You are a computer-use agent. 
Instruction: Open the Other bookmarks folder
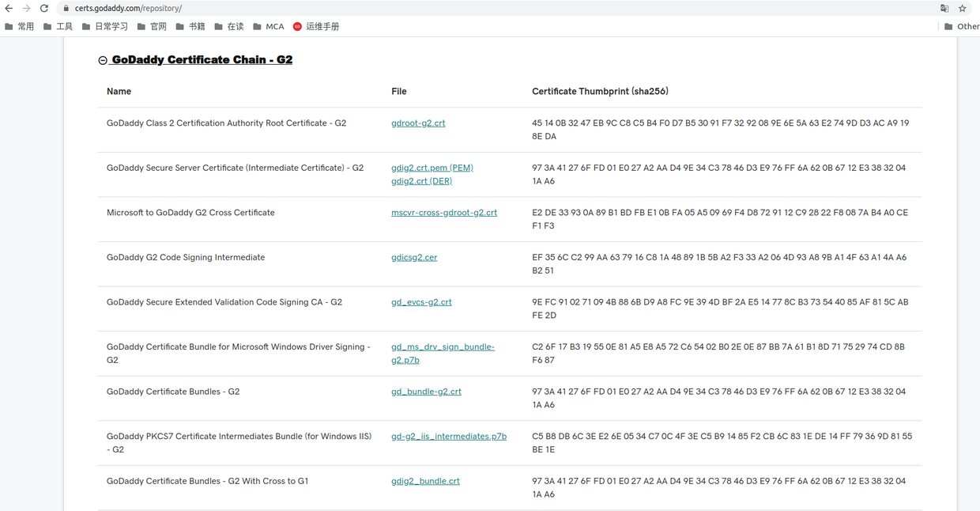[962, 26]
